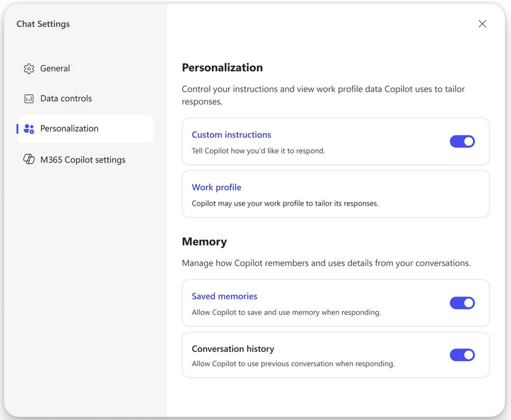Click the Conversation history title text
The width and height of the screenshot is (511, 420).
(x=233, y=349)
